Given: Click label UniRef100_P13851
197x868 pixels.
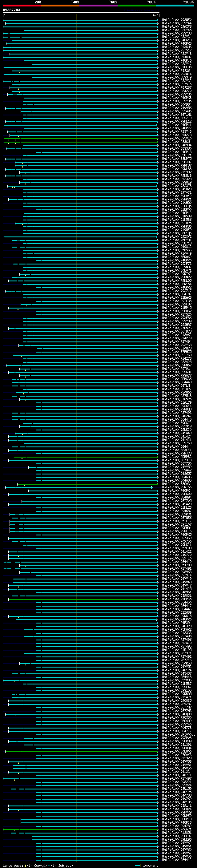Looking at the screenshot, I should click(176, 833).
